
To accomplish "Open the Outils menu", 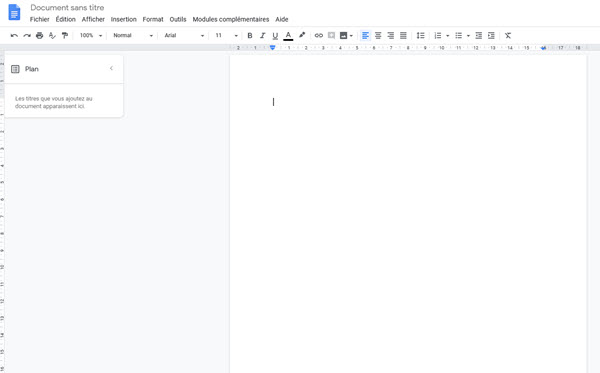I will pyautogui.click(x=178, y=19).
